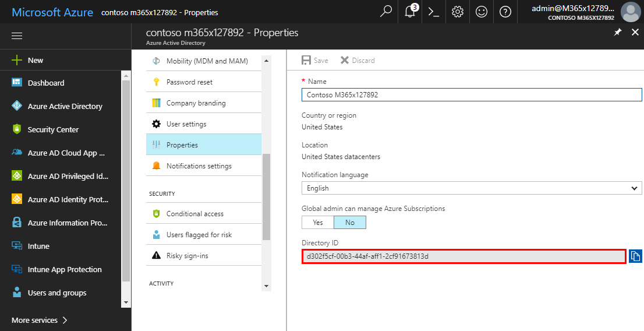Click New in the left sidebar
Viewport: 644px width, 331px height.
point(35,60)
